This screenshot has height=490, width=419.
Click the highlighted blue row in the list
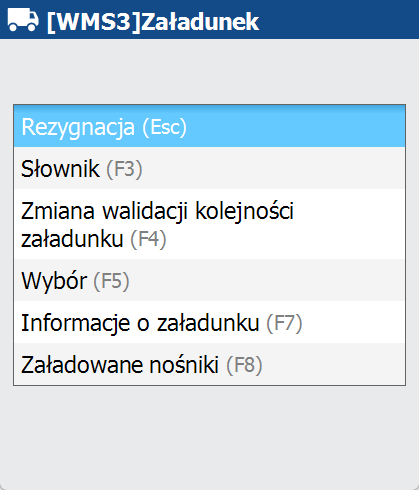click(x=209, y=126)
